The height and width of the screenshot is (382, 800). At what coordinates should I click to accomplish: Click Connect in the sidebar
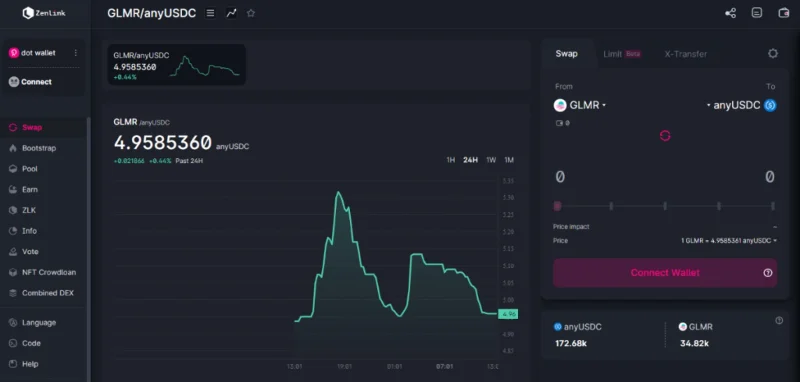pyautogui.click(x=31, y=82)
